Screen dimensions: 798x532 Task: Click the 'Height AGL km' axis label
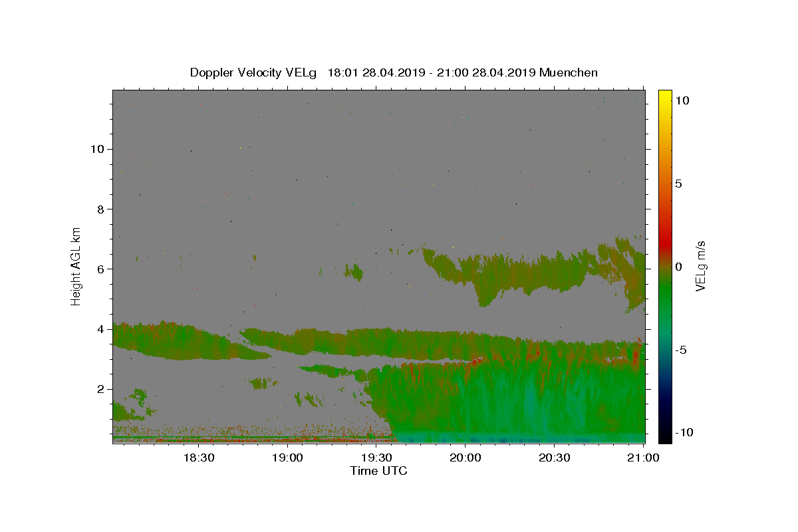(76, 266)
